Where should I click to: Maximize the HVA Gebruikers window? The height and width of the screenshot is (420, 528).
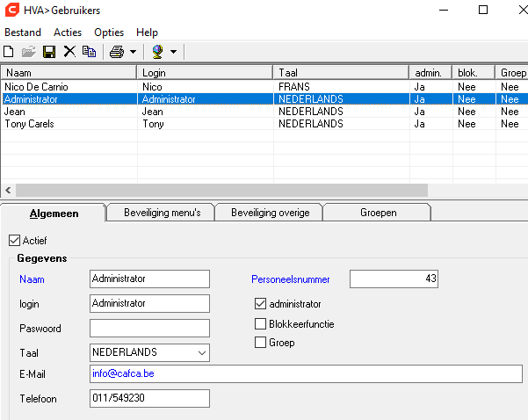tap(483, 10)
